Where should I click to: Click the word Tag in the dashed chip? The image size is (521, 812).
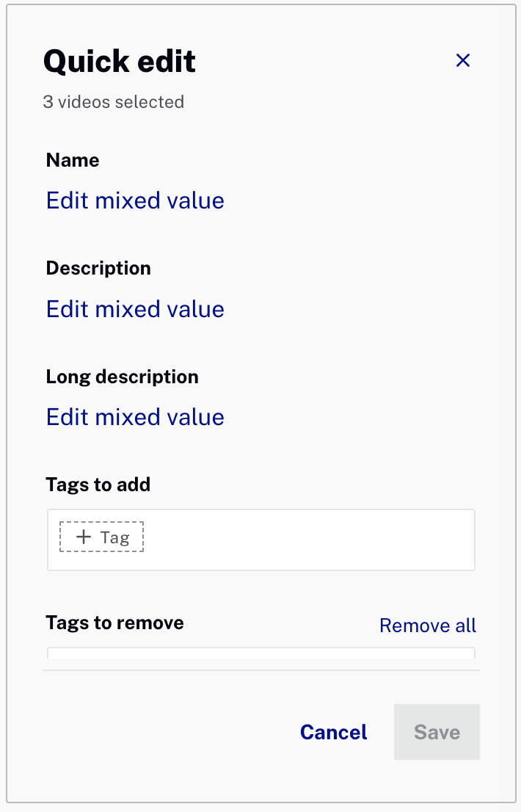tap(115, 537)
